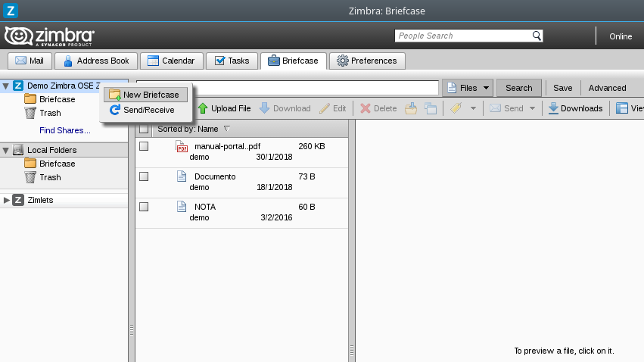Open the Send dropdown arrow
Image resolution: width=644 pixels, height=362 pixels.
point(532,108)
